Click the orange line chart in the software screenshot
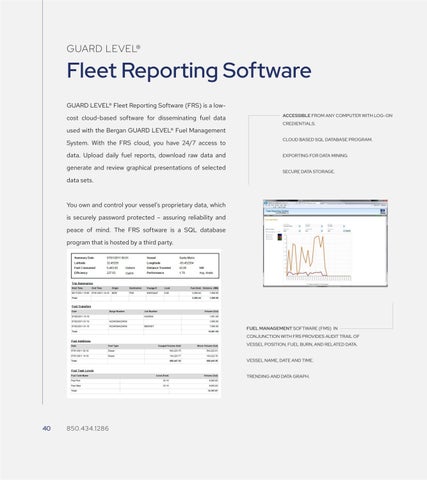 tap(318, 256)
